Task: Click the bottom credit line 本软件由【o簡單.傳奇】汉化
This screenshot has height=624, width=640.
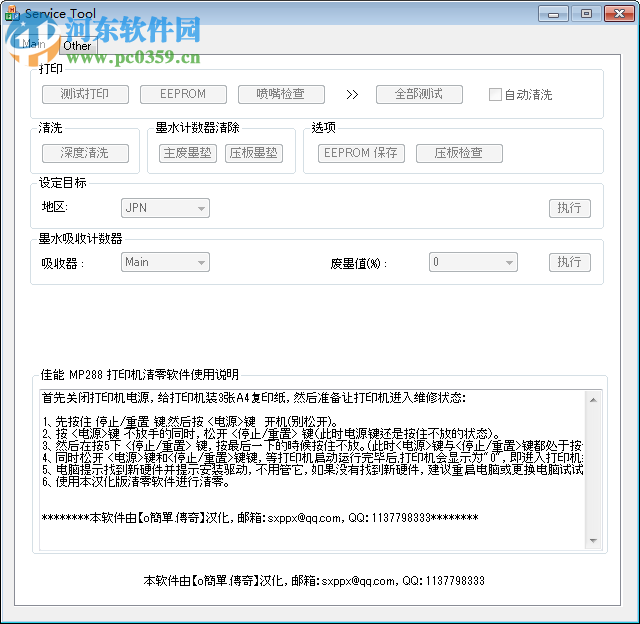Action: pos(314,580)
